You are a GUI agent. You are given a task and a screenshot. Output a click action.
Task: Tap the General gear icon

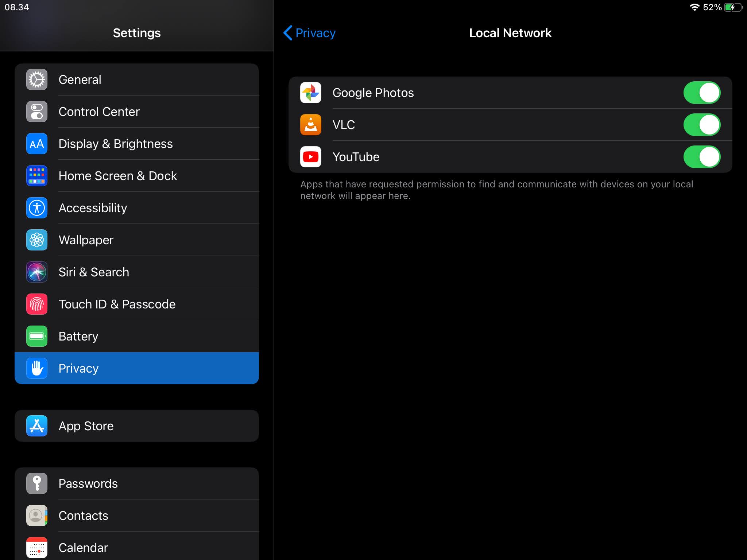click(37, 79)
